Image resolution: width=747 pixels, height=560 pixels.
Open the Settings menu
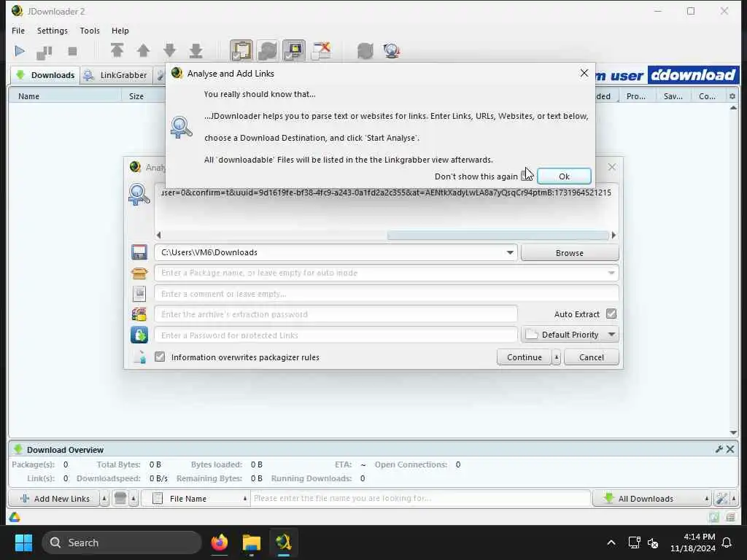click(x=53, y=31)
